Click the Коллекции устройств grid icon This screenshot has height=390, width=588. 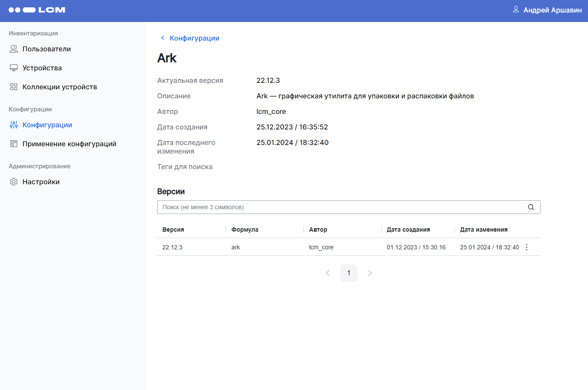point(14,87)
